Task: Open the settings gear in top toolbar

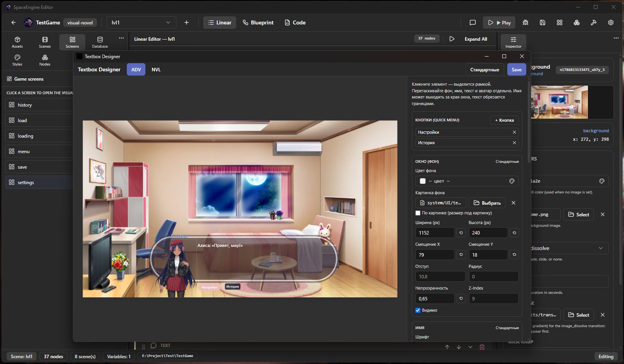Action: pos(611,22)
